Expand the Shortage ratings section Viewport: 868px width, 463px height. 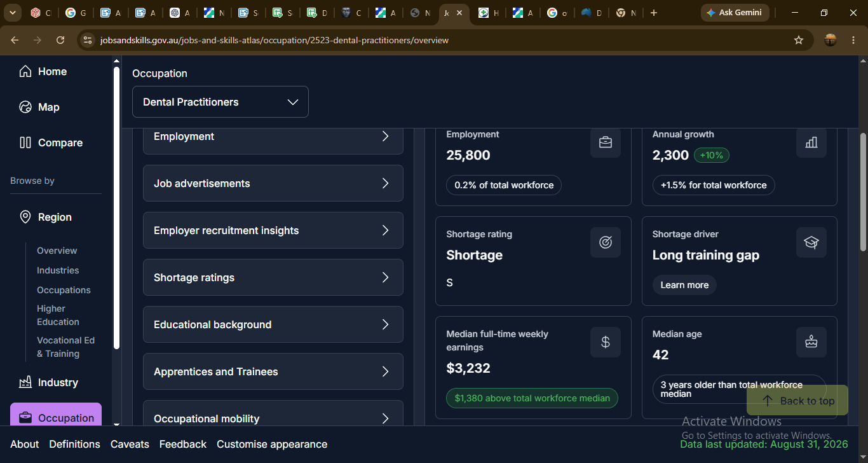273,277
